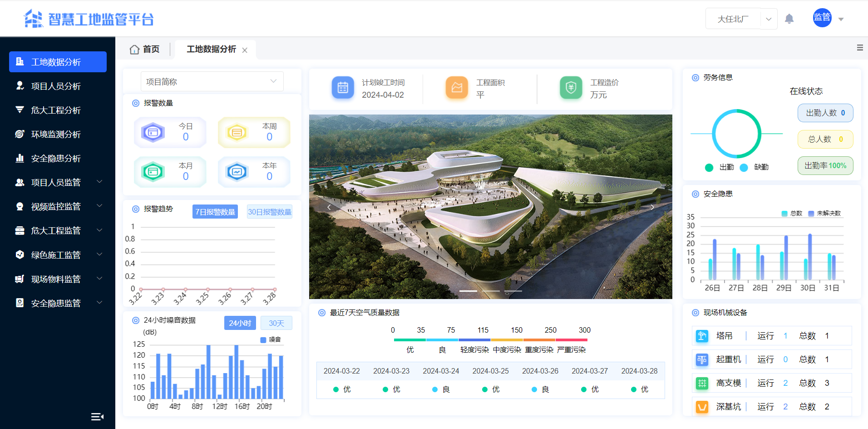Go to next carousel image

(x=652, y=207)
